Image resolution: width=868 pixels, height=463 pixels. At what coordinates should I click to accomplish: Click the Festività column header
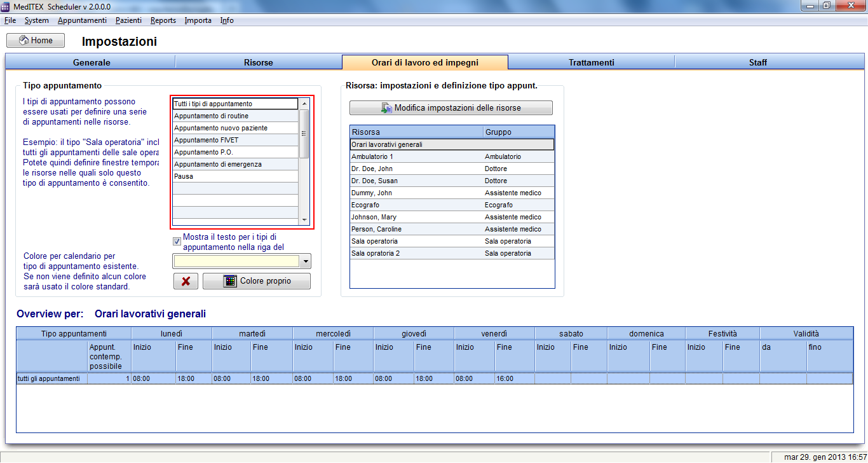click(722, 333)
